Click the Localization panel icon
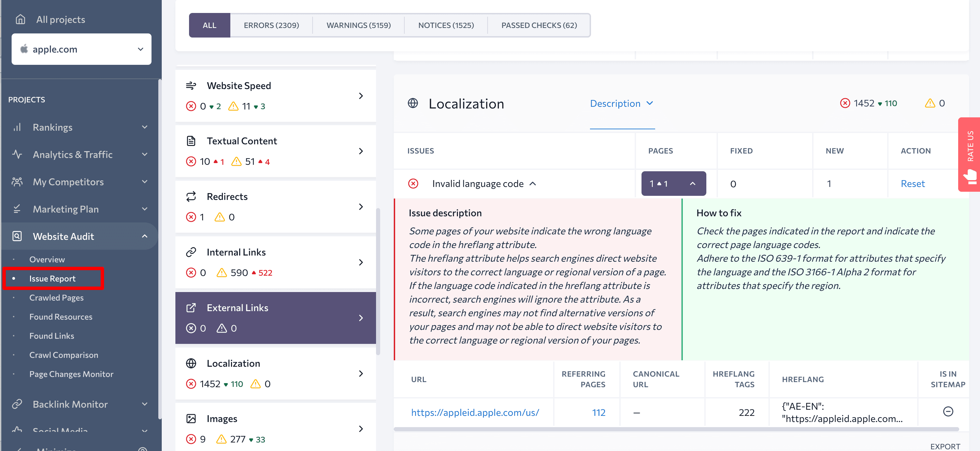The height and width of the screenshot is (451, 980). click(x=191, y=362)
